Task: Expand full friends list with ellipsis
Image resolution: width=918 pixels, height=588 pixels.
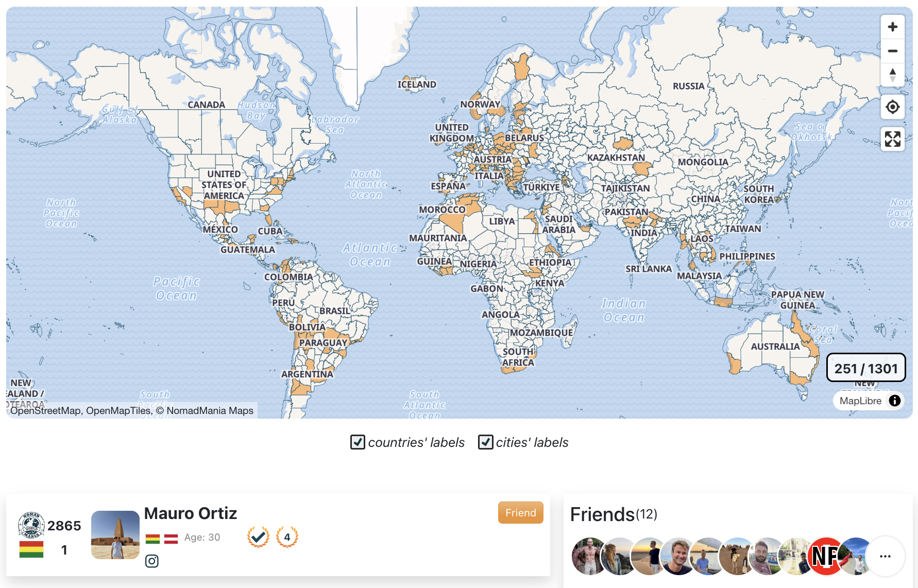Action: pos(885,556)
